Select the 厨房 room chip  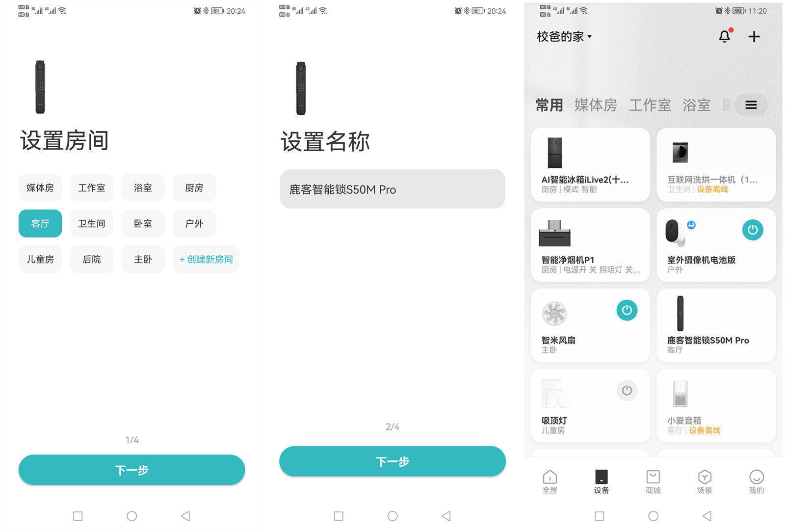pos(194,187)
